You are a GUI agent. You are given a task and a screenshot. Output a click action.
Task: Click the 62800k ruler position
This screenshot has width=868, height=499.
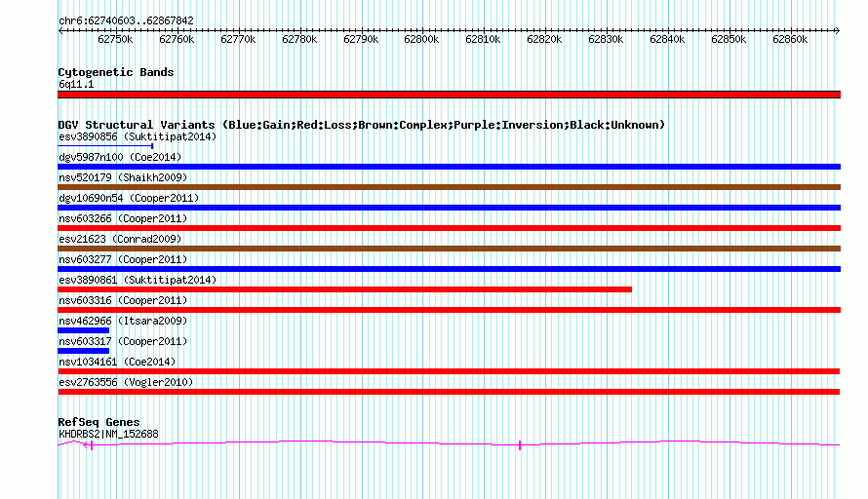click(x=422, y=39)
